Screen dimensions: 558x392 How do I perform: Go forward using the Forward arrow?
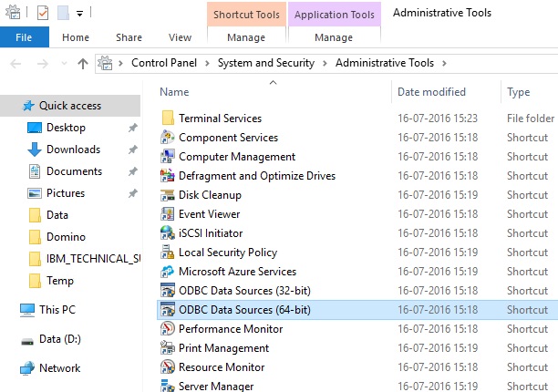tap(43, 64)
